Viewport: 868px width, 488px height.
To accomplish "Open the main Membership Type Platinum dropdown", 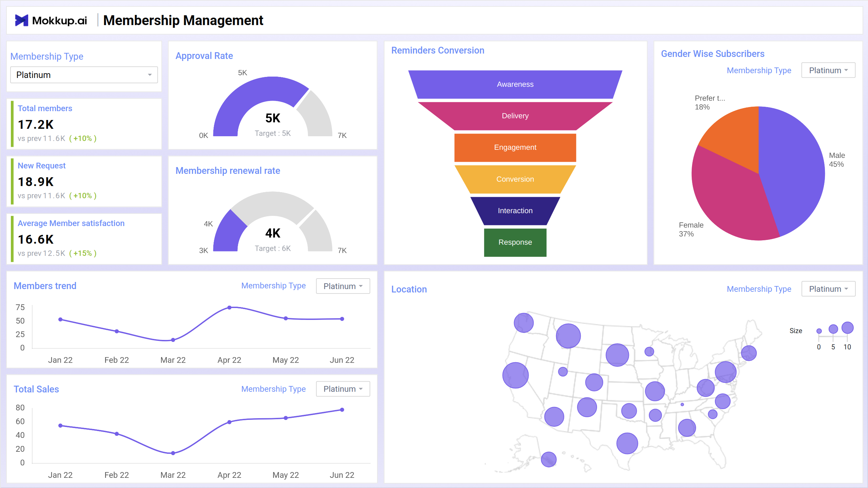I will click(x=84, y=75).
